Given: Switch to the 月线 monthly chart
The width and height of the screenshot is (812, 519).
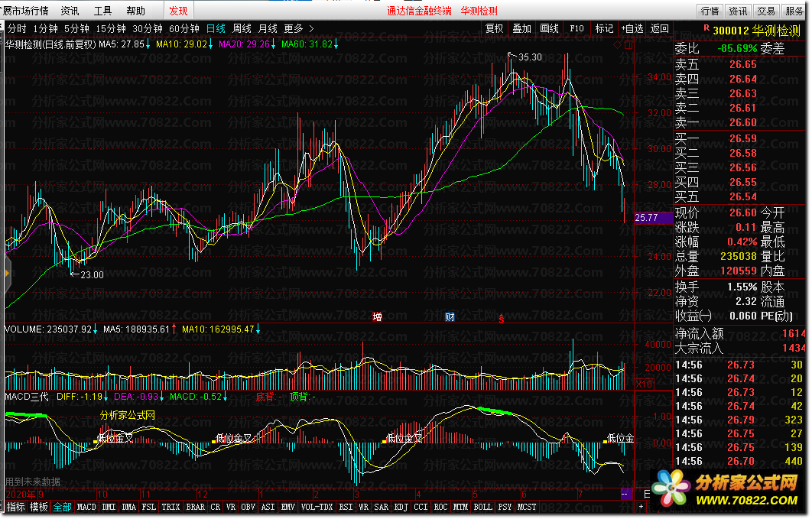Looking at the screenshot, I should click(268, 28).
